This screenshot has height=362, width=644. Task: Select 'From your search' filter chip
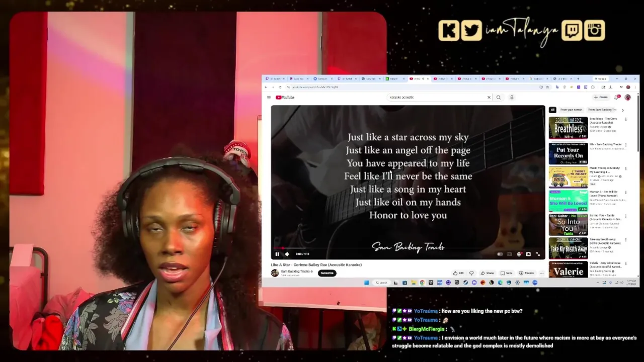pyautogui.click(x=571, y=110)
